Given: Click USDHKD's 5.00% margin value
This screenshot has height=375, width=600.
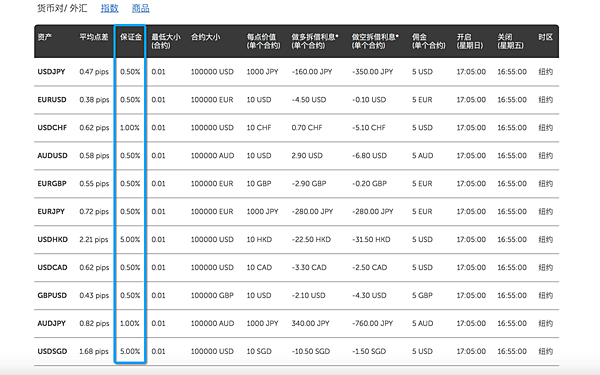Looking at the screenshot, I should [x=130, y=239].
